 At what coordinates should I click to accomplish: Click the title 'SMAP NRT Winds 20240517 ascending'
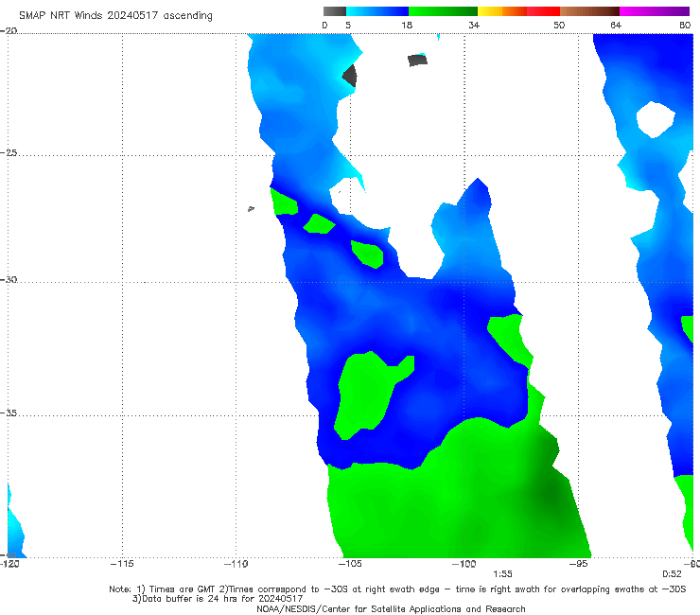coord(115,15)
